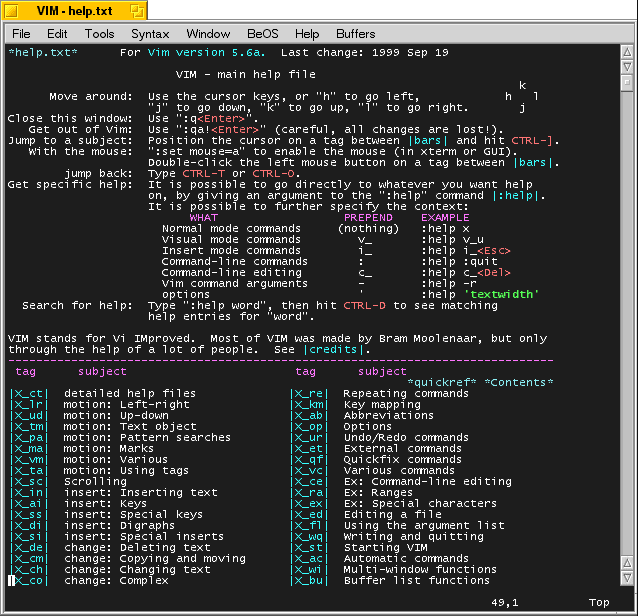Open the Edit menu
Image resolution: width=638 pixels, height=616 pixels.
(57, 34)
